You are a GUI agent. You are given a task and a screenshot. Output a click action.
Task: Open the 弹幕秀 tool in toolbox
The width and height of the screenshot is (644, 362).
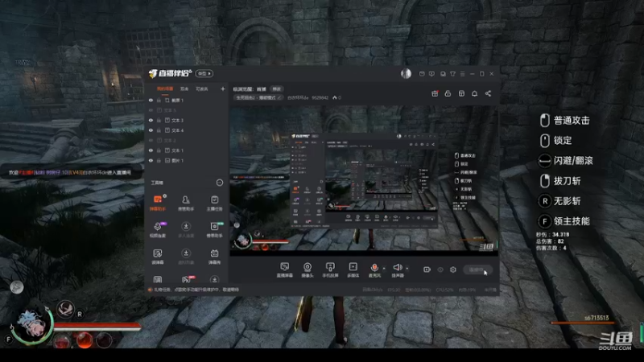(214, 256)
